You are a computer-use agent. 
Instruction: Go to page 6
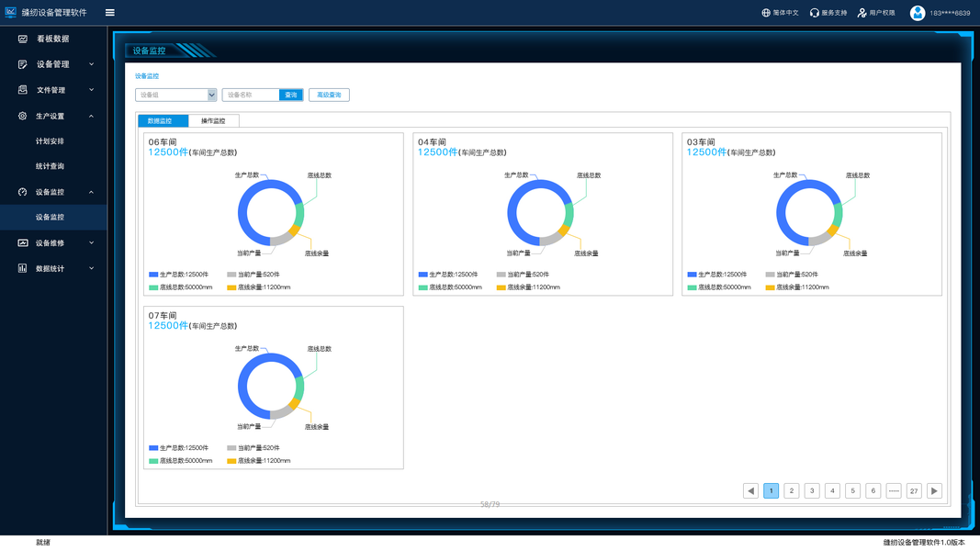[873, 491]
